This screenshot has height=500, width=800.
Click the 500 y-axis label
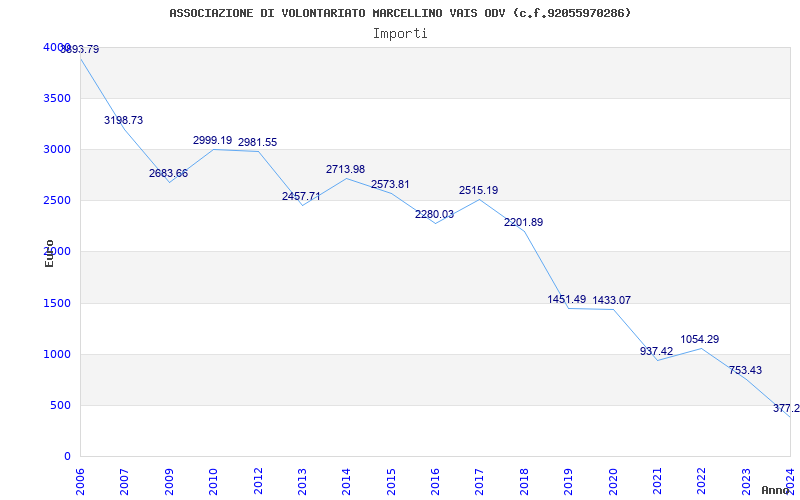[x=59, y=405]
